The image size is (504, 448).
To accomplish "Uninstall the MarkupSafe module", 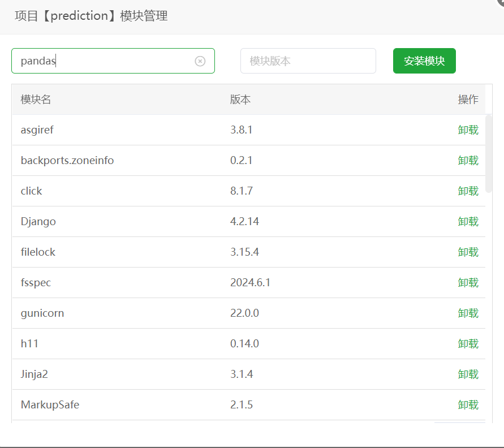I will click(x=468, y=404).
